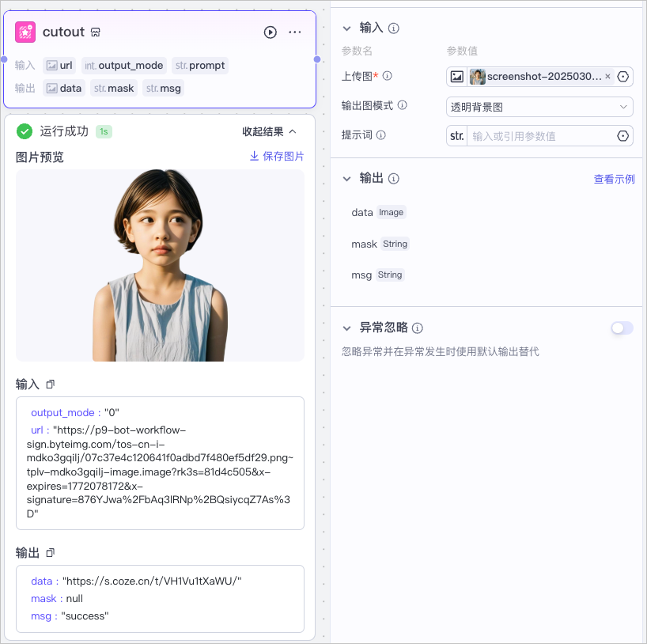Screen dimensions: 647x644
Task: Copy the 输入 result with copy icon
Action: (x=51, y=385)
